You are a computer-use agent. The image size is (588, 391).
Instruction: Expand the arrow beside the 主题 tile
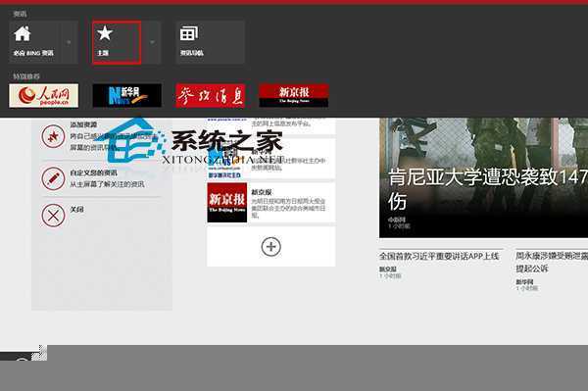152,42
